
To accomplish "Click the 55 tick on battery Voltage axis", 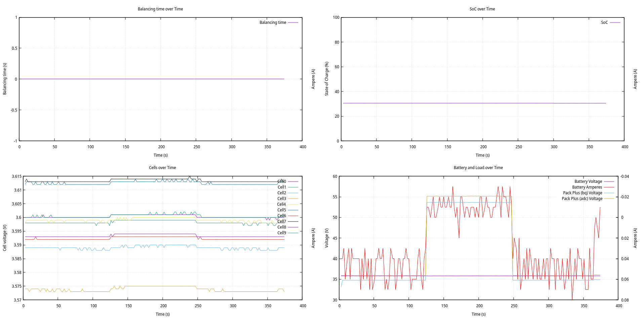I will click(x=335, y=197).
